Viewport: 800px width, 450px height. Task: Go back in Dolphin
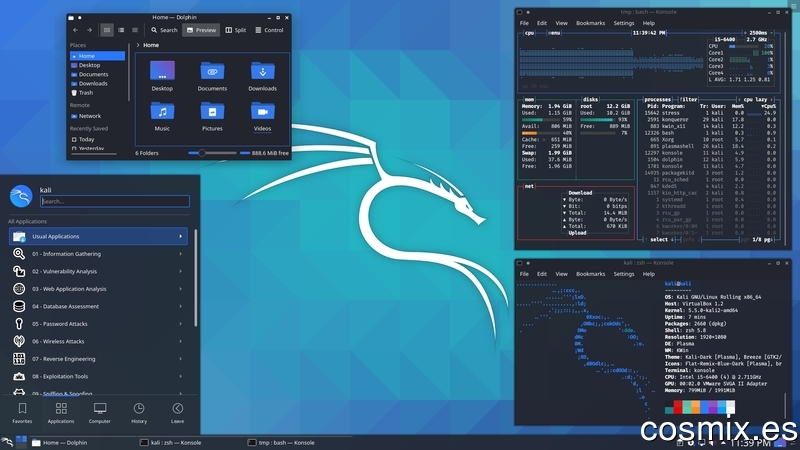(75, 30)
